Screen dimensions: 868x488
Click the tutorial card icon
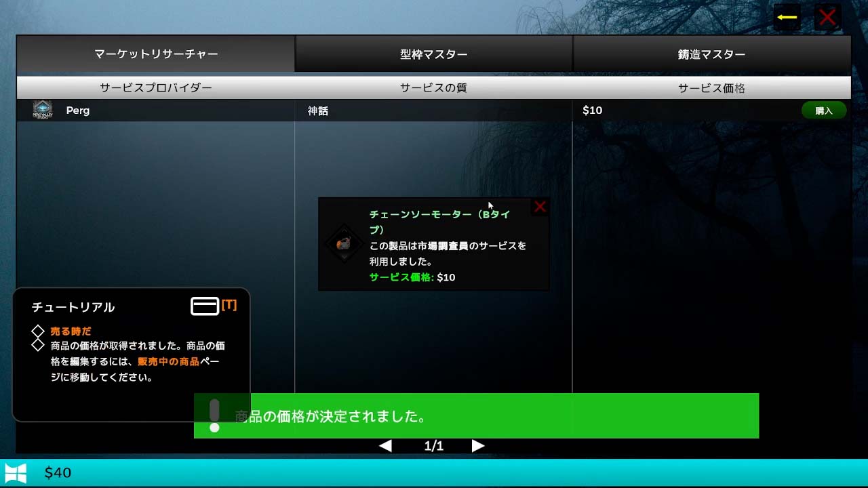click(x=205, y=306)
